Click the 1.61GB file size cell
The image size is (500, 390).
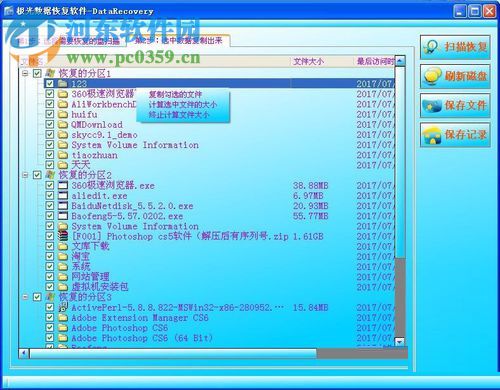click(x=308, y=236)
